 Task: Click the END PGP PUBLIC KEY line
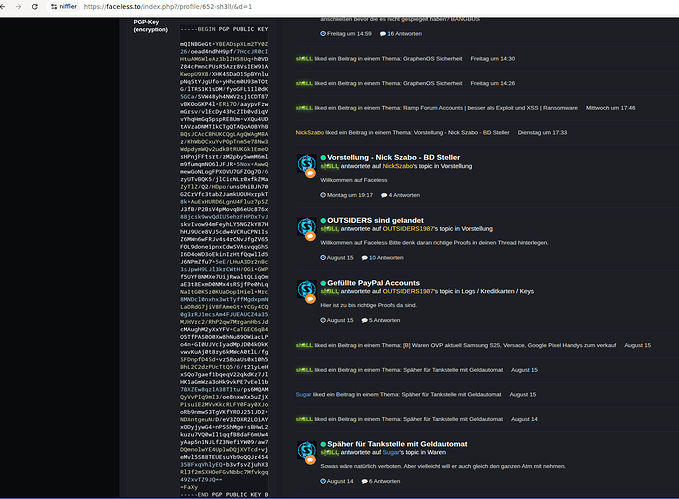(224, 495)
